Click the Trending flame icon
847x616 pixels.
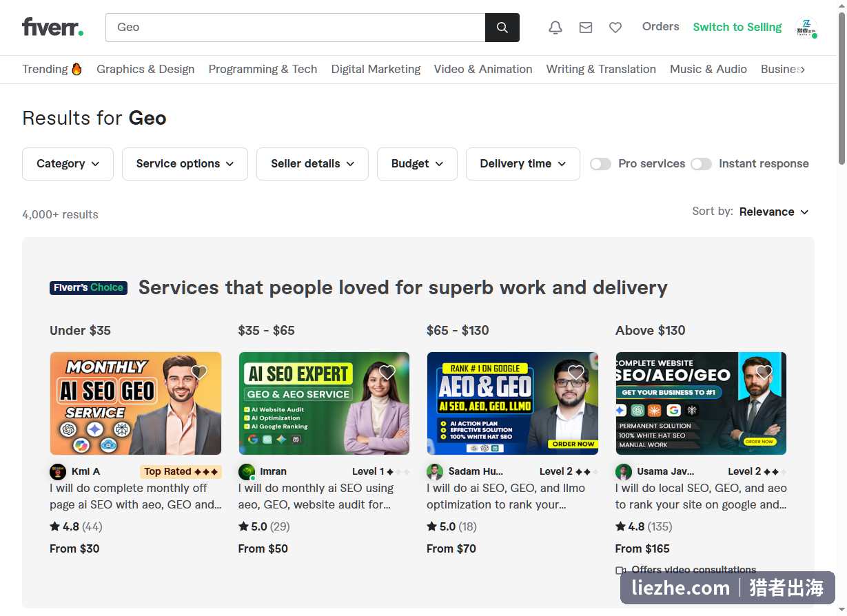pos(76,69)
